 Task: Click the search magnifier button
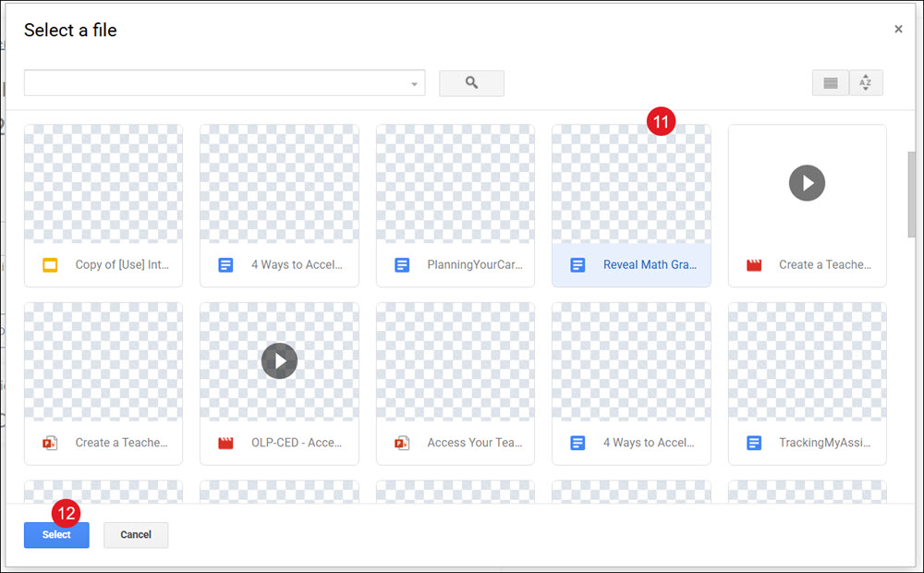click(471, 83)
